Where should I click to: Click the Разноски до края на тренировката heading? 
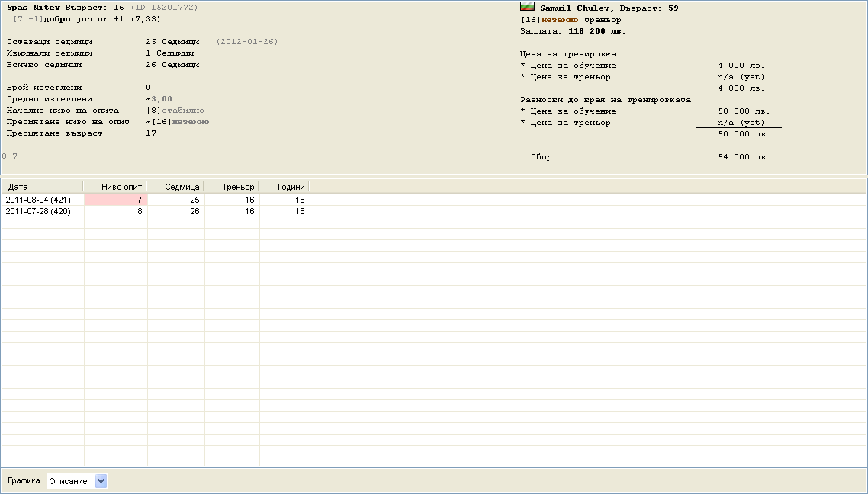tap(606, 100)
